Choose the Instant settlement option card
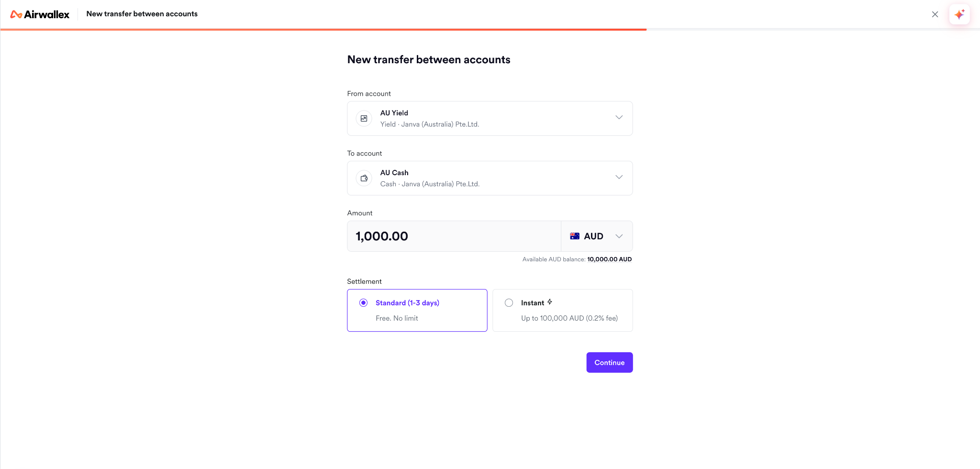The width and height of the screenshot is (980, 469). (563, 310)
